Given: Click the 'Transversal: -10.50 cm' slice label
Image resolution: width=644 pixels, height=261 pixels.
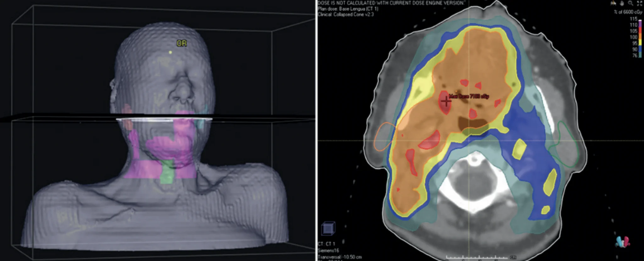Looking at the screenshot, I should (340, 257).
